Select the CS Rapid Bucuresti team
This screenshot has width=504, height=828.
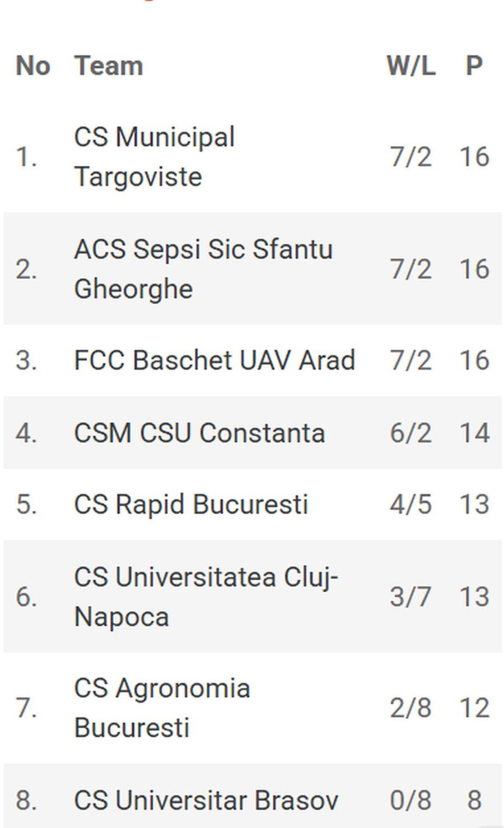(x=191, y=504)
